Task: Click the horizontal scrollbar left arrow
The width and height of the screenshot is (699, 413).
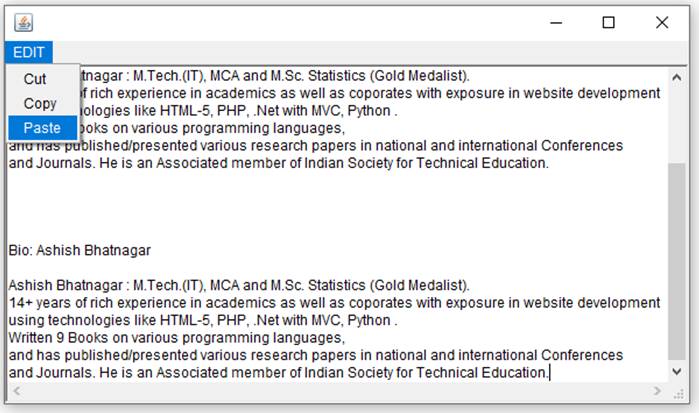Action: 14,391
